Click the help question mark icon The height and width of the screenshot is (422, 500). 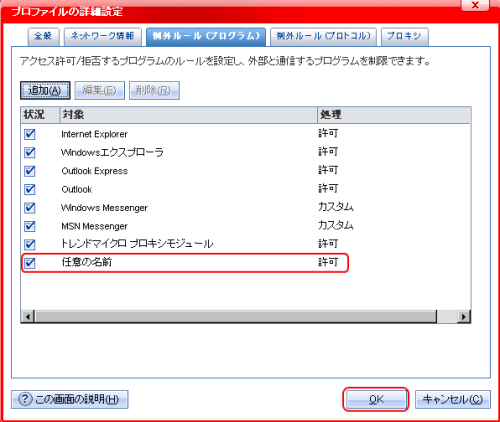(x=25, y=399)
